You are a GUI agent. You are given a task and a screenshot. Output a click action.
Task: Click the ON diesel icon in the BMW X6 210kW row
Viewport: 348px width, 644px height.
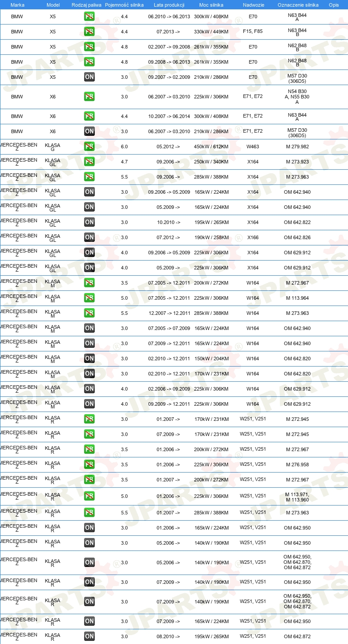89,131
